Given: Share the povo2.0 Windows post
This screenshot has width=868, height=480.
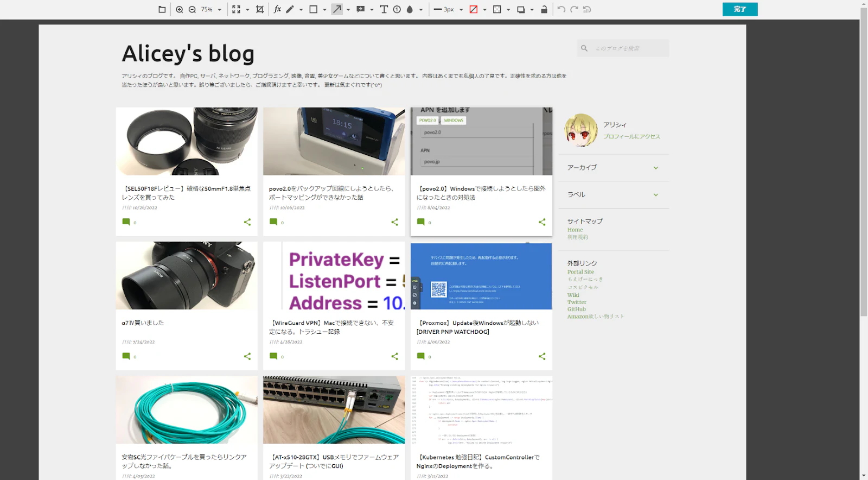Looking at the screenshot, I should tap(542, 222).
